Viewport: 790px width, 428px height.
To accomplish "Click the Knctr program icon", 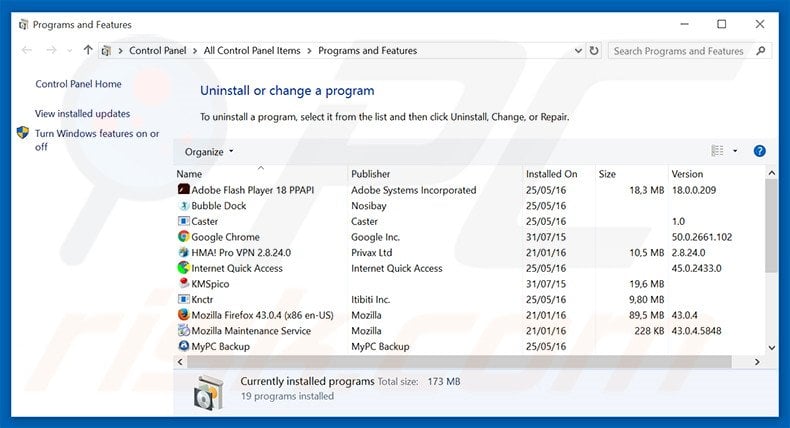I will pos(183,299).
